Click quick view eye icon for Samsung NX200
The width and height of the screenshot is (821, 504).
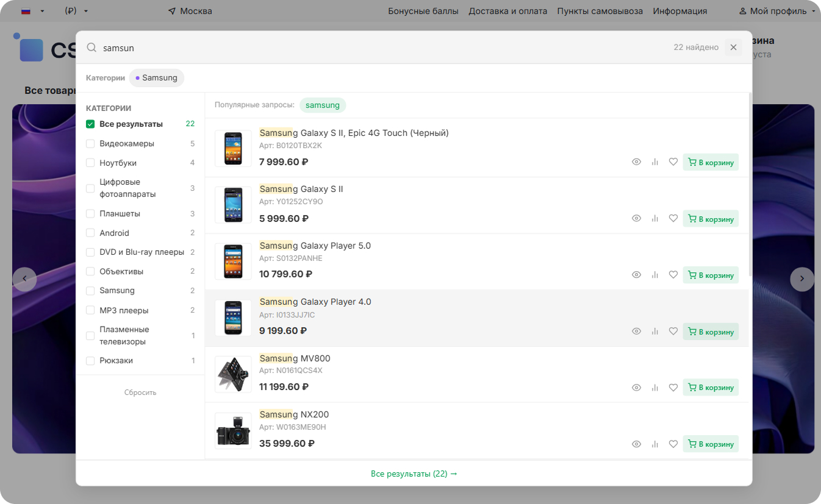click(636, 444)
